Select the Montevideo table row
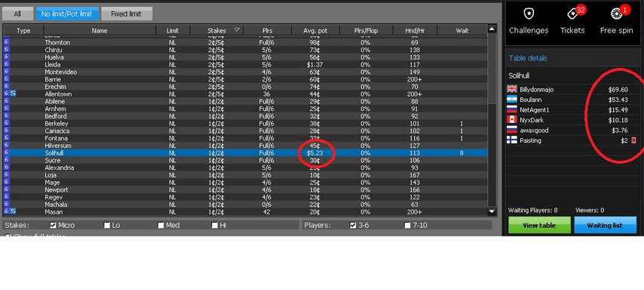Screen dimensions: 644x290 coord(245,72)
